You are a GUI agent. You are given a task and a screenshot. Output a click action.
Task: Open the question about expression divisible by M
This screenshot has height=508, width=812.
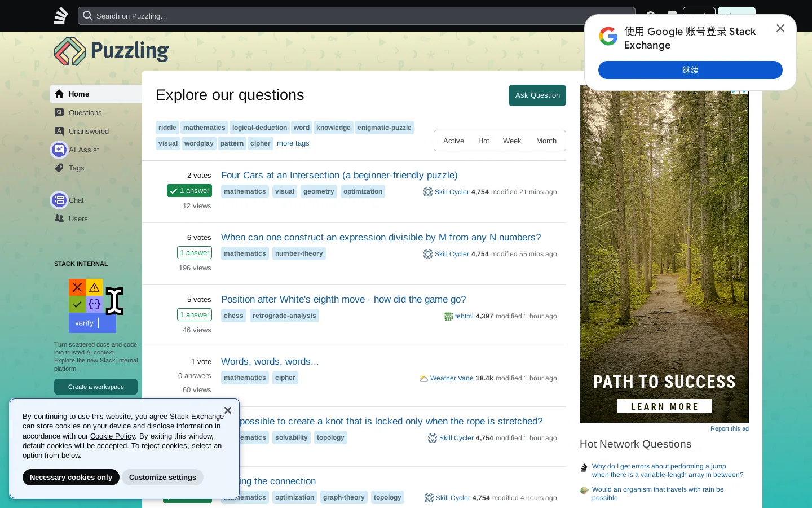(x=381, y=238)
